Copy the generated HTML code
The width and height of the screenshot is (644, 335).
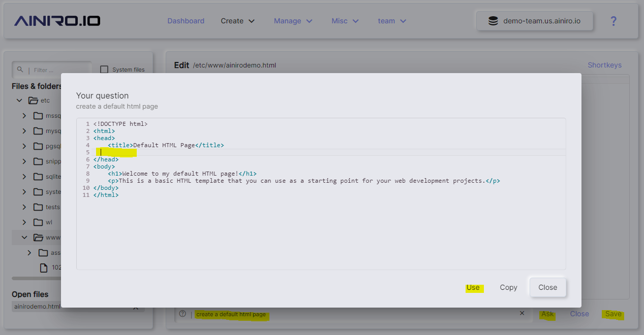tap(508, 287)
